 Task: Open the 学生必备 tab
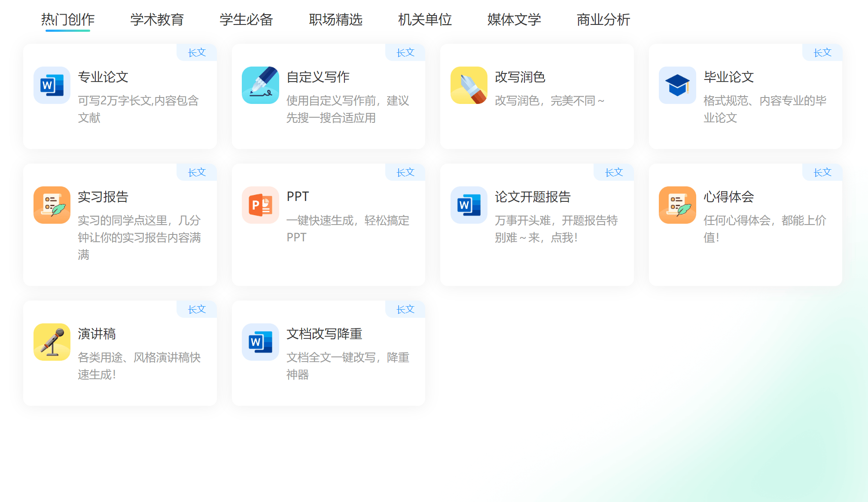point(246,20)
